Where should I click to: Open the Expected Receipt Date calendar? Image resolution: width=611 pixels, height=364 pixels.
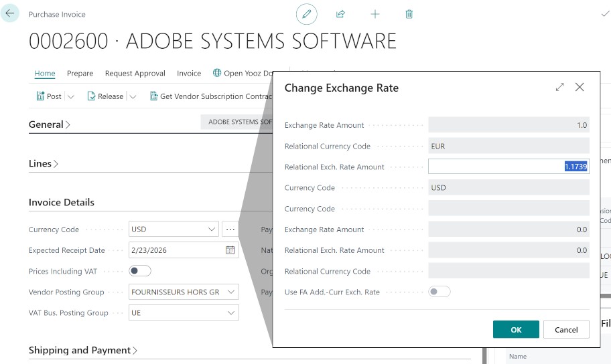coord(230,250)
